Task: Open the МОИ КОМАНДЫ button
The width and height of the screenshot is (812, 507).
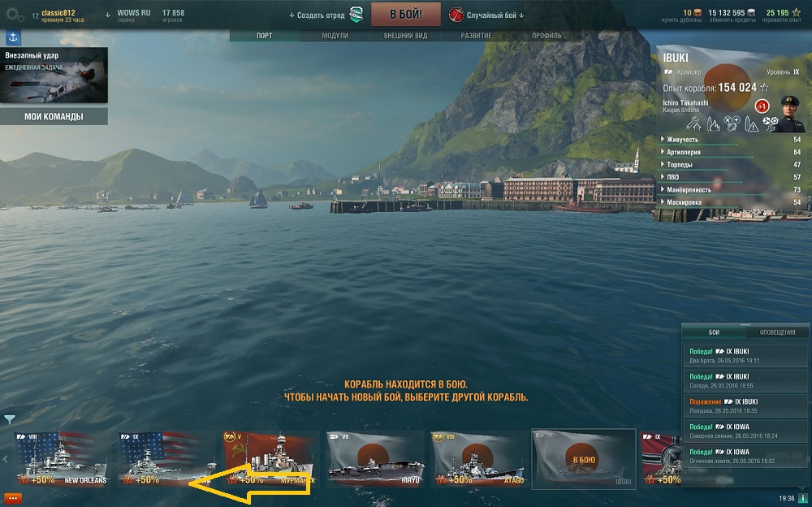Action: (54, 117)
